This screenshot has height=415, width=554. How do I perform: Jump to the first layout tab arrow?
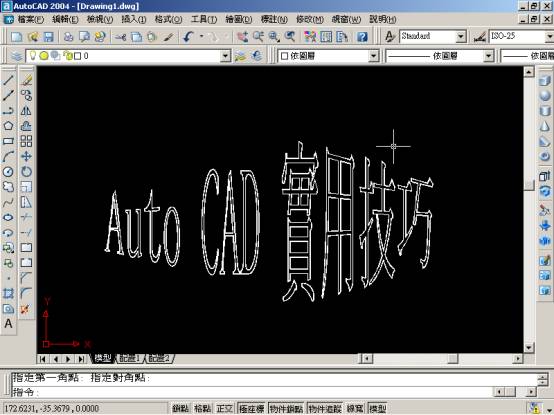(42, 359)
